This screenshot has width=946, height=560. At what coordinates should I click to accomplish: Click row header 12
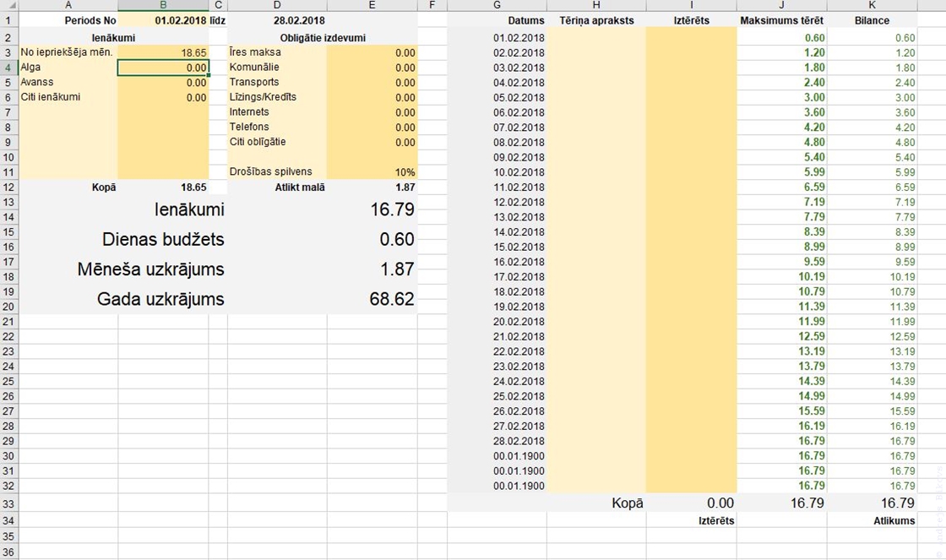coord(8,188)
